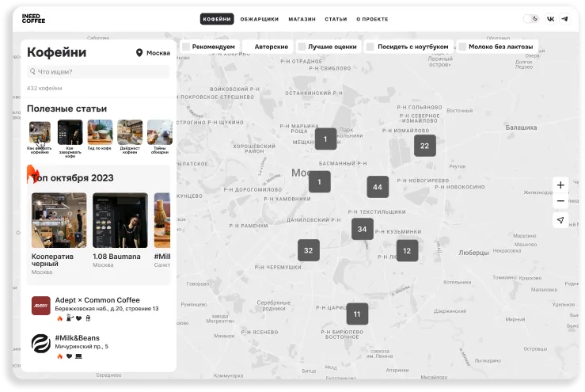The image size is (585, 392).
Task: Click the 432 кофейни count text
Action: [44, 88]
